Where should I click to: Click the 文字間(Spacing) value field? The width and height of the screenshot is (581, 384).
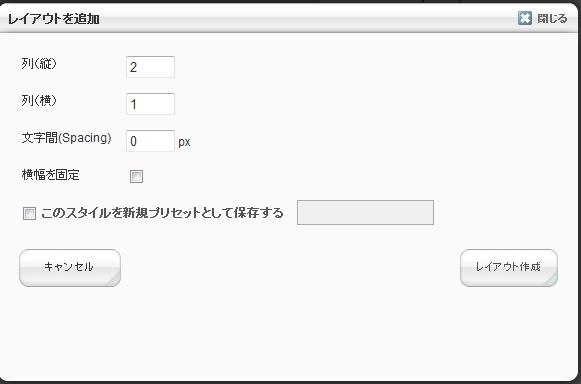click(x=150, y=141)
